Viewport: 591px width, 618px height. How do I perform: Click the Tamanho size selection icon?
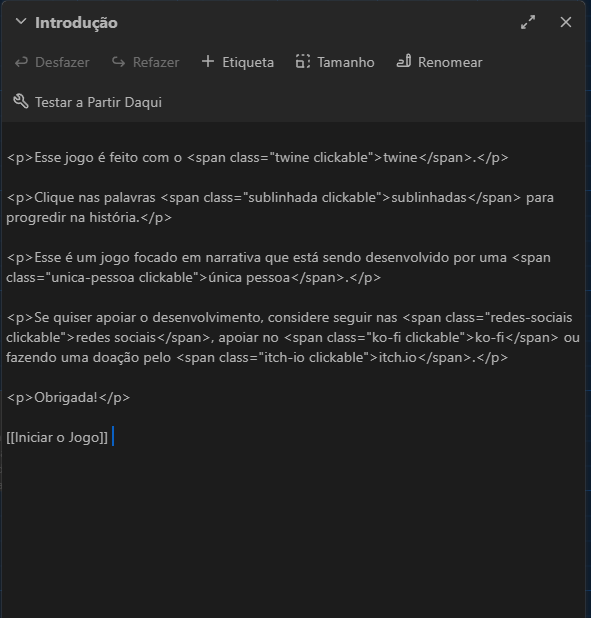tap(303, 61)
